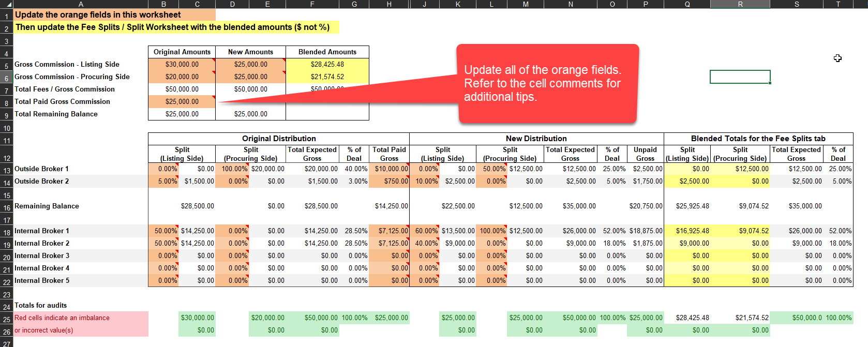Image resolution: width=868 pixels, height=347 pixels.
Task: Select Internal Broker 1 blended $9,074.52 cell
Action: pyautogui.click(x=740, y=231)
